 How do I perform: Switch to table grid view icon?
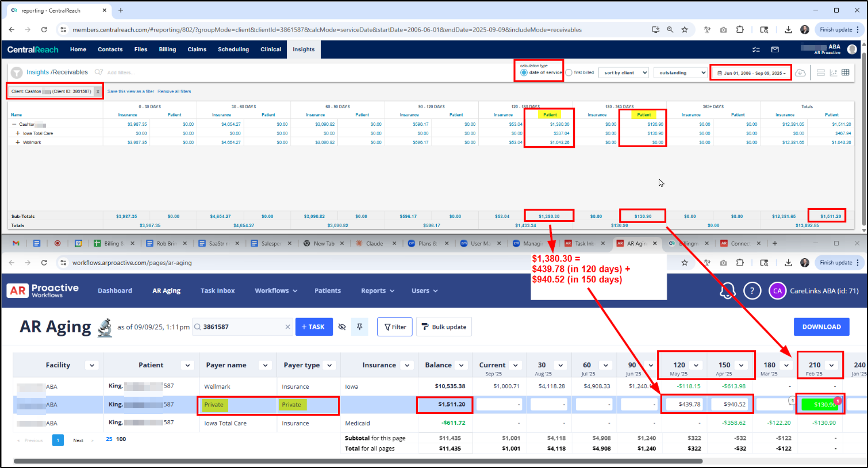tap(846, 72)
